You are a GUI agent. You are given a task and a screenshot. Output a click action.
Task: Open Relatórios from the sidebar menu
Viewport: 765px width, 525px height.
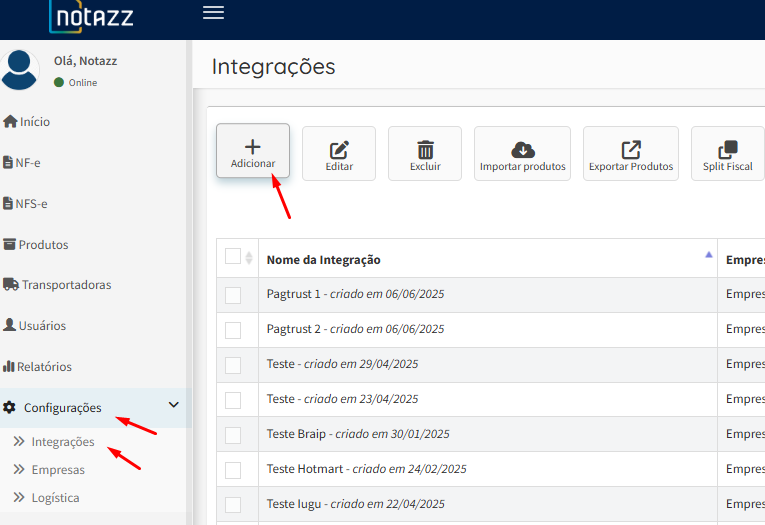pos(45,367)
